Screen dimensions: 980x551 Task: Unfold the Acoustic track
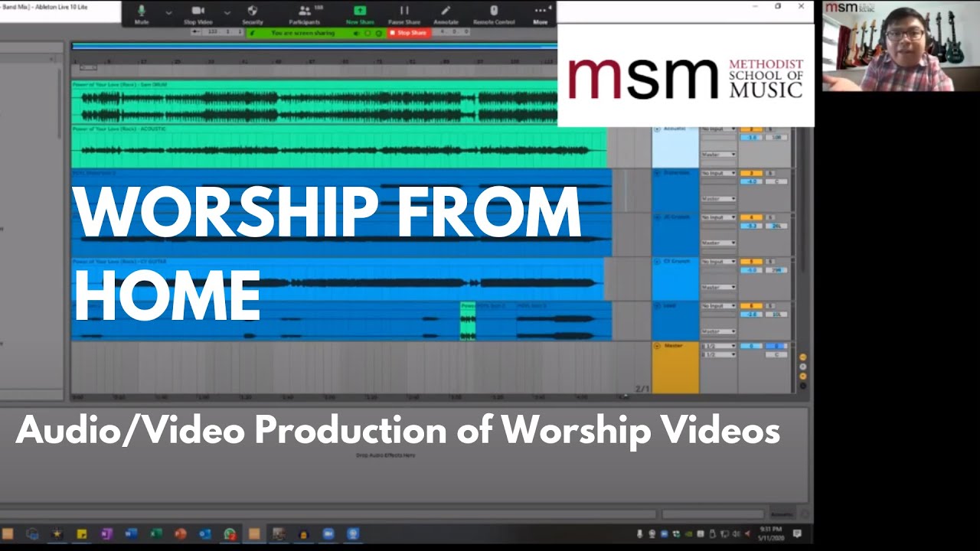click(657, 129)
